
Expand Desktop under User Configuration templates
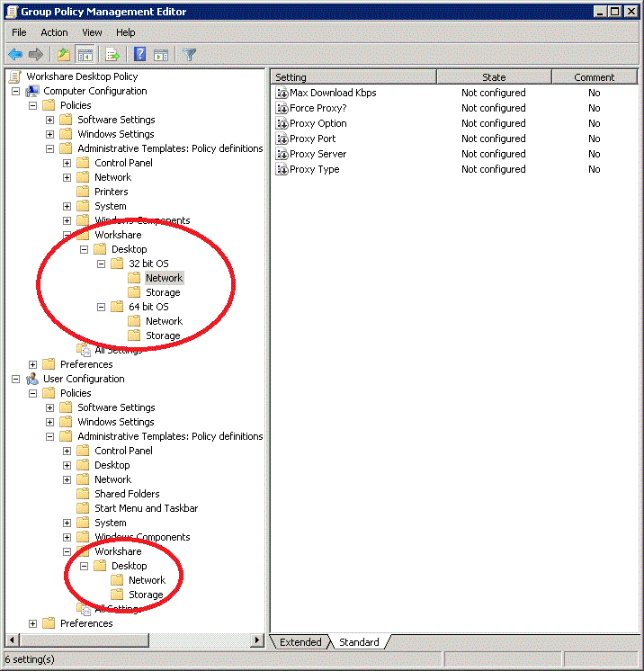tap(67, 465)
